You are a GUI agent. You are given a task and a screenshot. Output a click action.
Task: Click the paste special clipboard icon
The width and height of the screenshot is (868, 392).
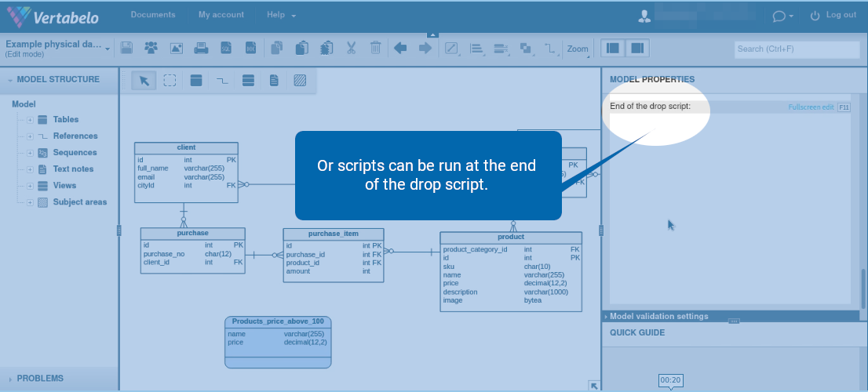click(326, 48)
